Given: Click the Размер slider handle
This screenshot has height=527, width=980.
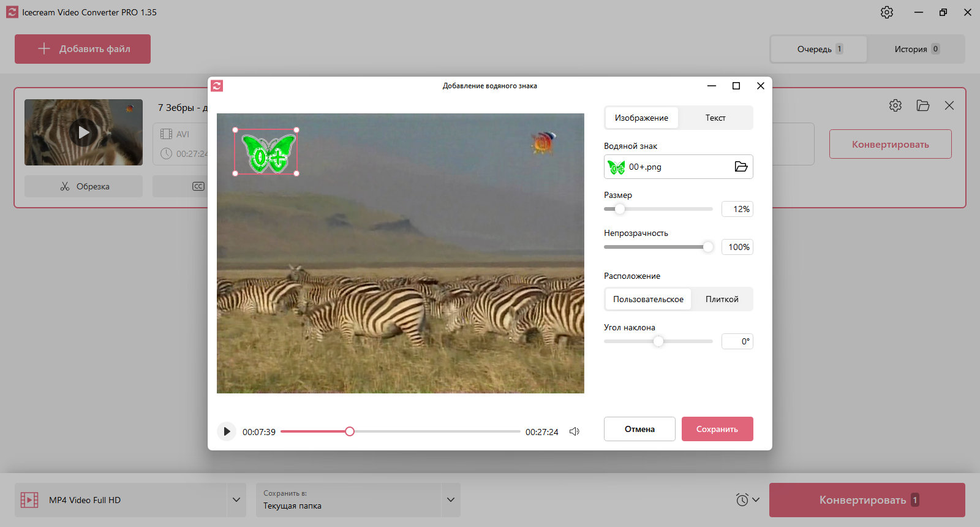Looking at the screenshot, I should point(620,209).
